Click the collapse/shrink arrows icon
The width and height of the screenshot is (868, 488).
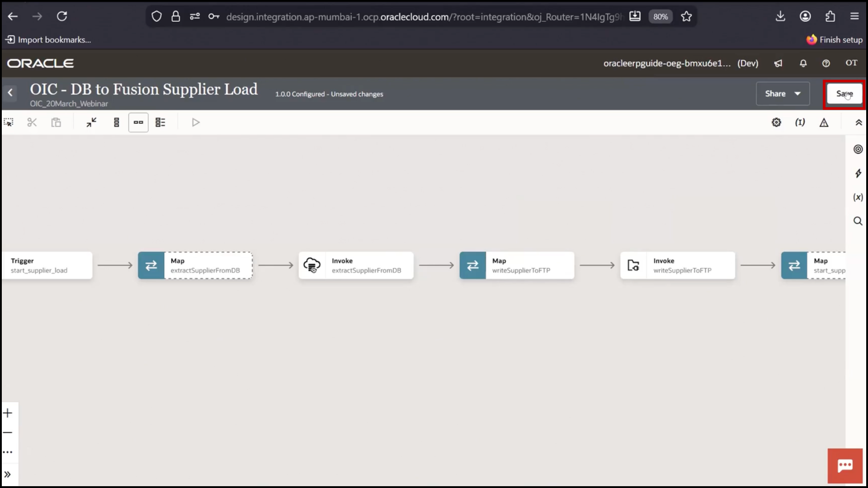(x=91, y=122)
